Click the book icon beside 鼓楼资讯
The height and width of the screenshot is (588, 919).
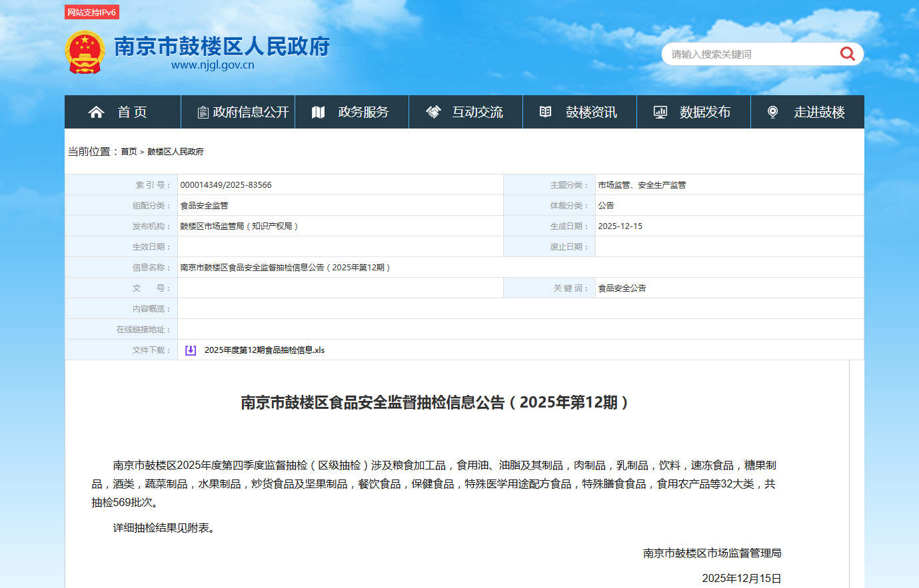[x=545, y=112]
